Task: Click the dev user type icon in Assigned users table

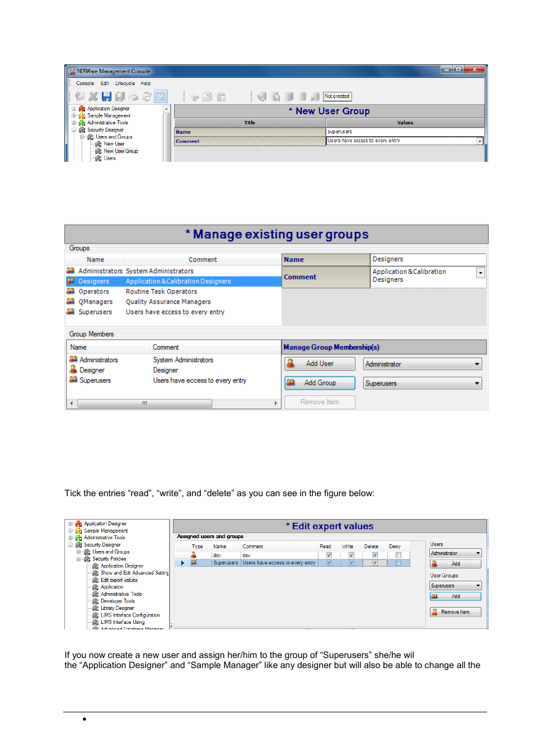Action: coord(194,555)
